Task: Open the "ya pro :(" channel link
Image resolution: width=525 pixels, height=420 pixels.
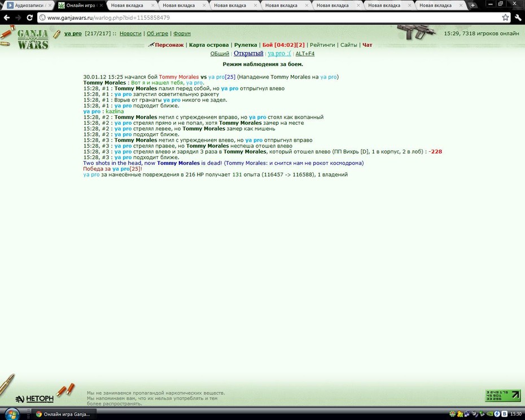Action: click(x=279, y=53)
